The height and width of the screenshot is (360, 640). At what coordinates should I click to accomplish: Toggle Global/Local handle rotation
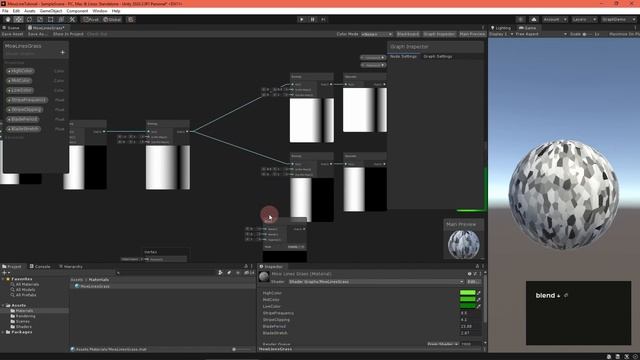tap(112, 19)
